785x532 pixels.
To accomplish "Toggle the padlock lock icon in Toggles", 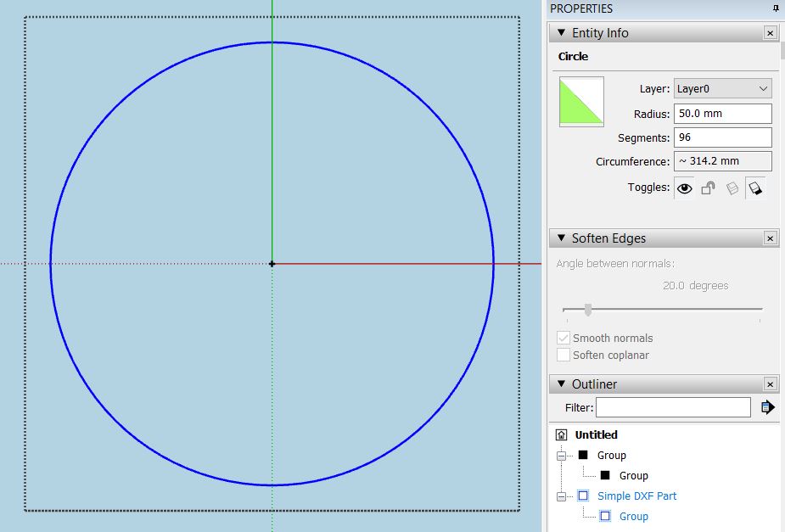I will coord(708,188).
